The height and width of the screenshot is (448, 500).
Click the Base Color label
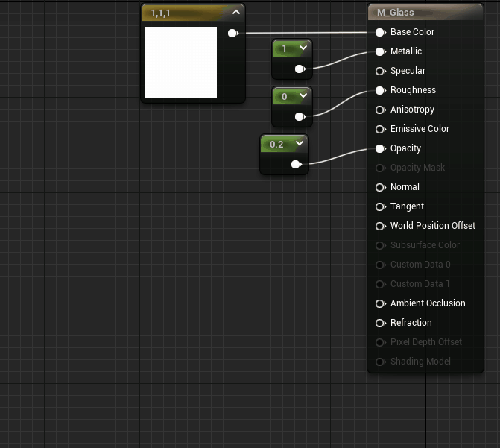point(412,32)
